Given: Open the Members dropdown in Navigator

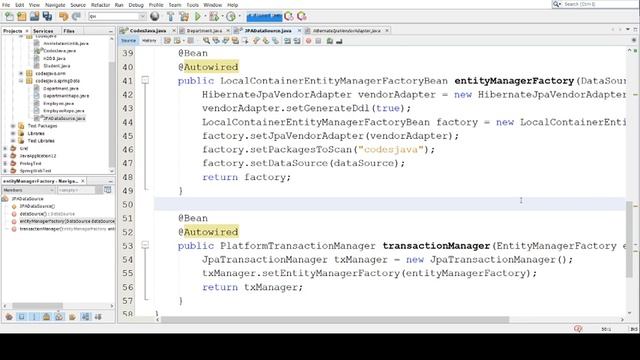Looking at the screenshot, I should coord(29,190).
